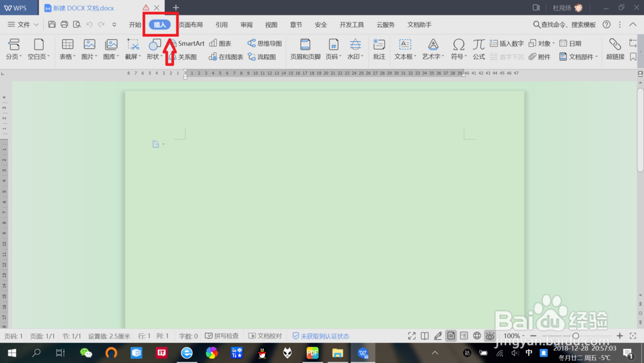Open the 对象 object dropdown
Viewport: 644px width, 363px height.
pos(542,43)
